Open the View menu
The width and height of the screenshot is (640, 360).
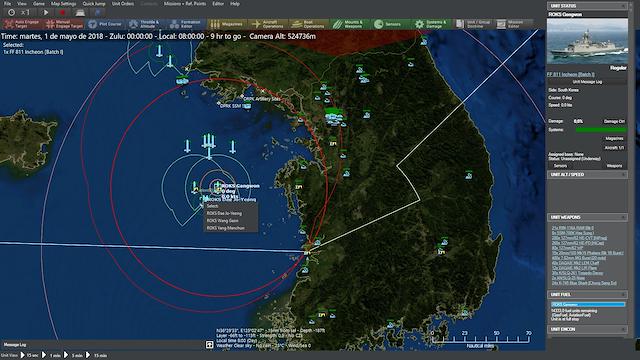[22, 4]
